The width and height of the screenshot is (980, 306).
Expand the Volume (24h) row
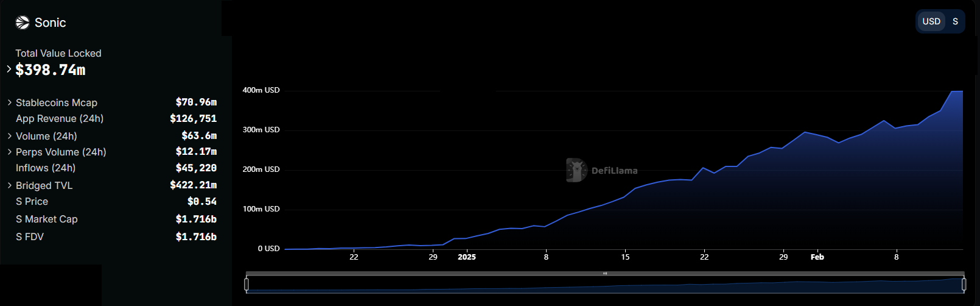9,136
